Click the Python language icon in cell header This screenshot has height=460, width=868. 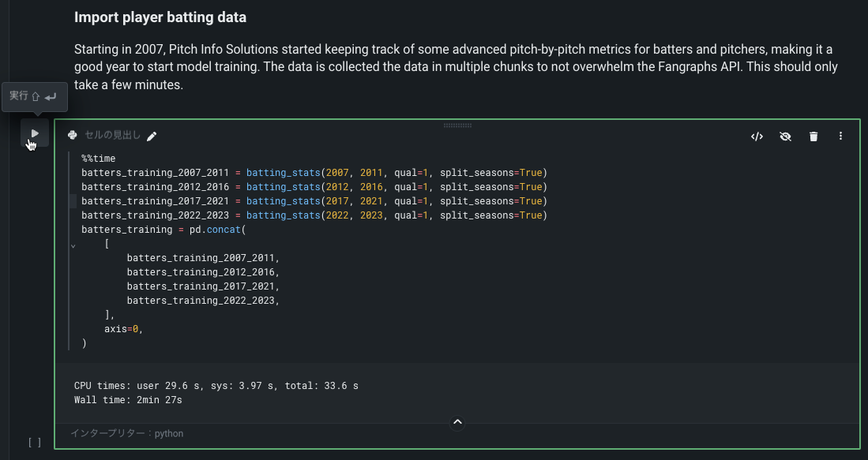tap(73, 136)
